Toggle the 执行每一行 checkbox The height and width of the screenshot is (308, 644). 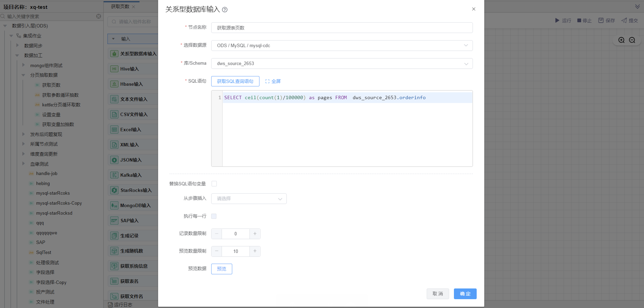[214, 216]
